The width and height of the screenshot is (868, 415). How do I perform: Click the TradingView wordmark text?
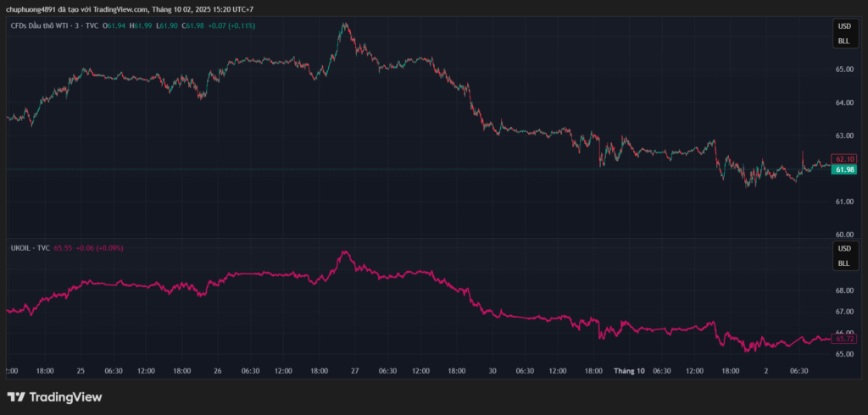65,396
